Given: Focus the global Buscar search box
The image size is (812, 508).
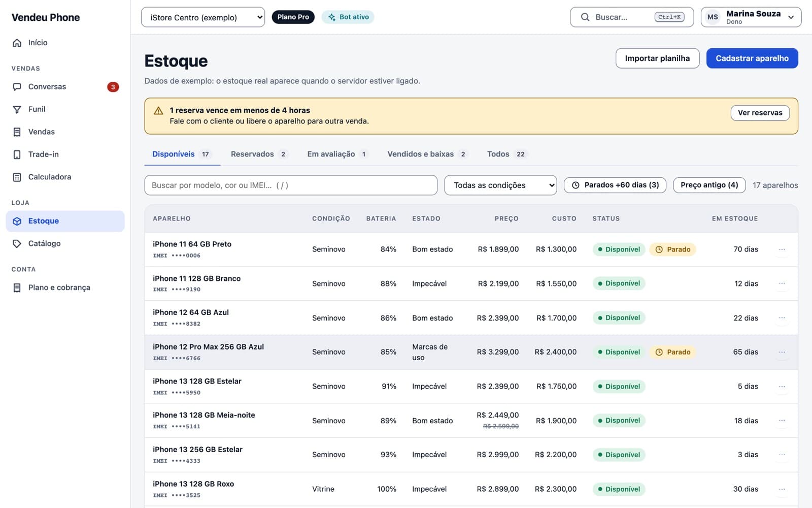Looking at the screenshot, I should point(632,17).
